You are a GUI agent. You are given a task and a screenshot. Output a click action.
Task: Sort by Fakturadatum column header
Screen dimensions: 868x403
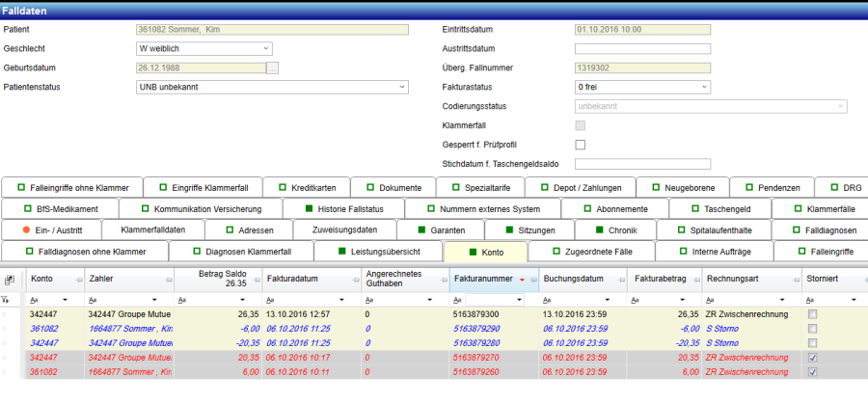tap(304, 280)
